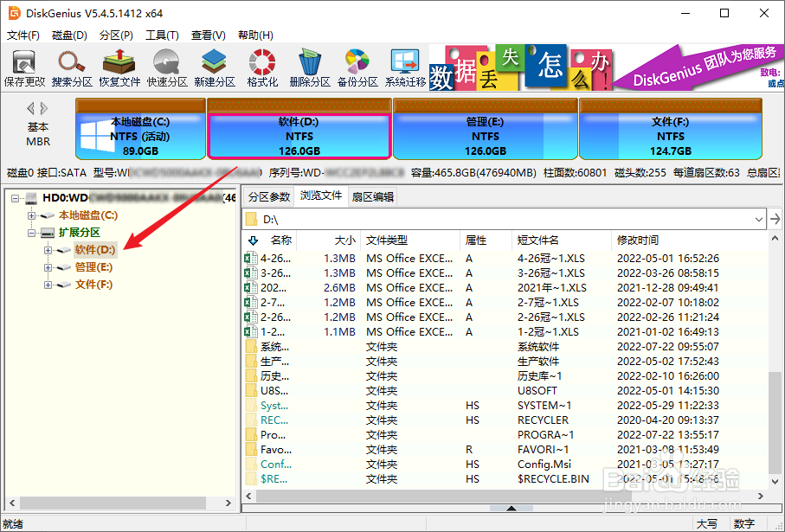
Task: Click the Excel icon of 4-26... file
Action: pyautogui.click(x=251, y=259)
